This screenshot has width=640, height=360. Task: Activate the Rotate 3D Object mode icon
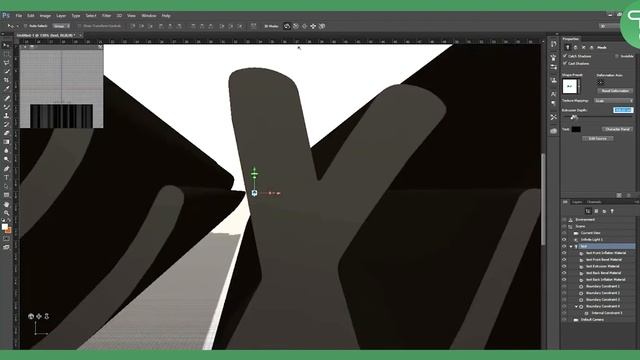click(x=287, y=26)
